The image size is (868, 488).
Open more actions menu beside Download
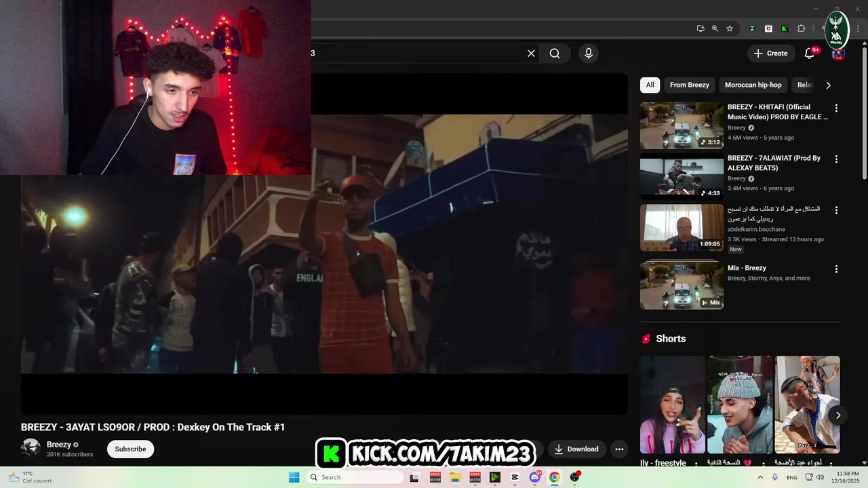619,449
